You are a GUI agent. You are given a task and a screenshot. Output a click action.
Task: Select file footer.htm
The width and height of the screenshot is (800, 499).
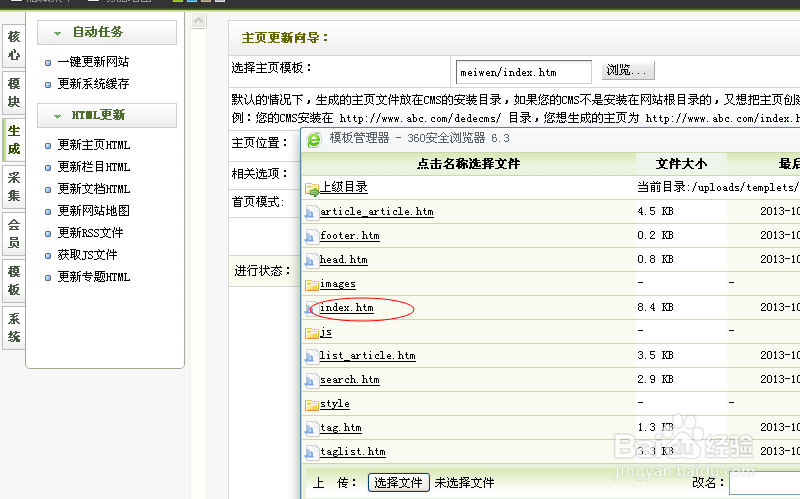point(349,236)
